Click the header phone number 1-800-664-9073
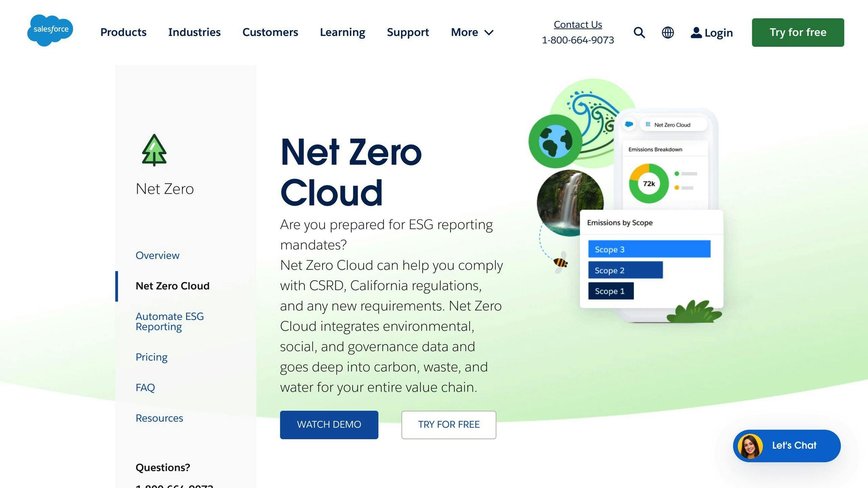 [x=578, y=40]
